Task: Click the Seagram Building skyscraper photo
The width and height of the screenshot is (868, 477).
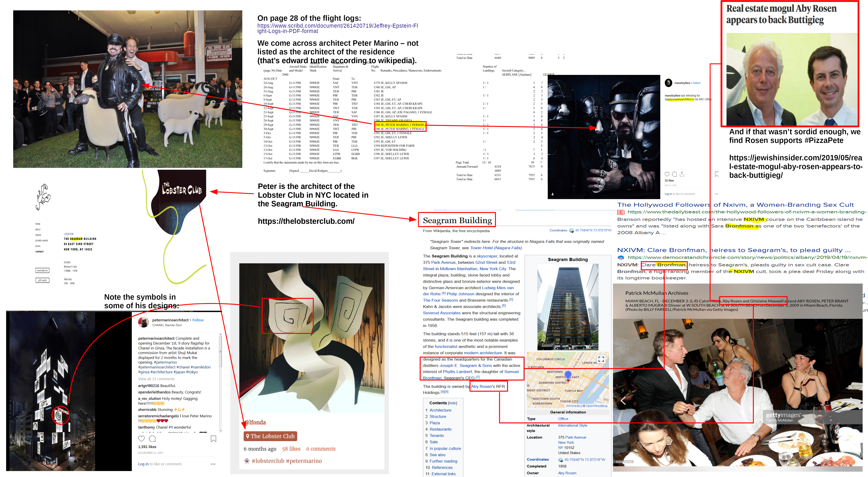Action: click(568, 307)
